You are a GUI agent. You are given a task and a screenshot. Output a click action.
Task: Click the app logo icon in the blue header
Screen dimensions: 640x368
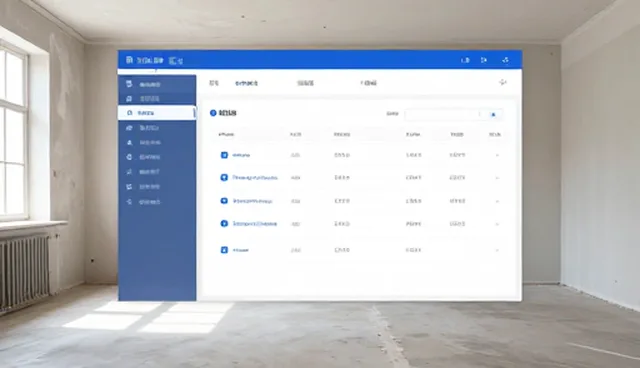click(x=129, y=60)
